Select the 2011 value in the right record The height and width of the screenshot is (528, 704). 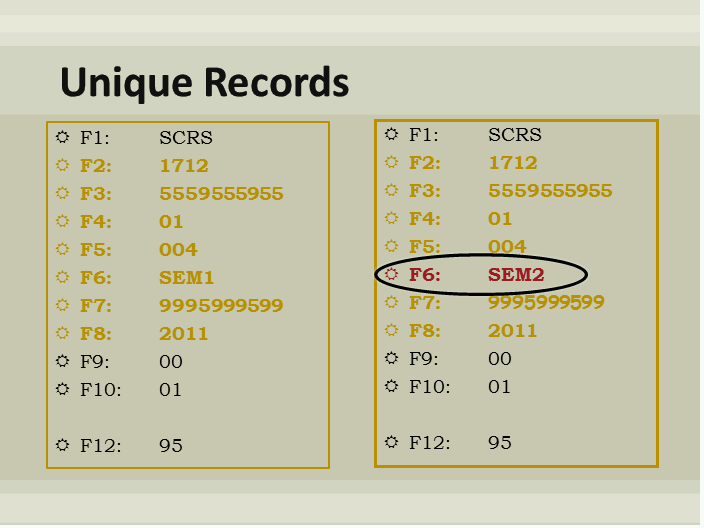(x=512, y=330)
